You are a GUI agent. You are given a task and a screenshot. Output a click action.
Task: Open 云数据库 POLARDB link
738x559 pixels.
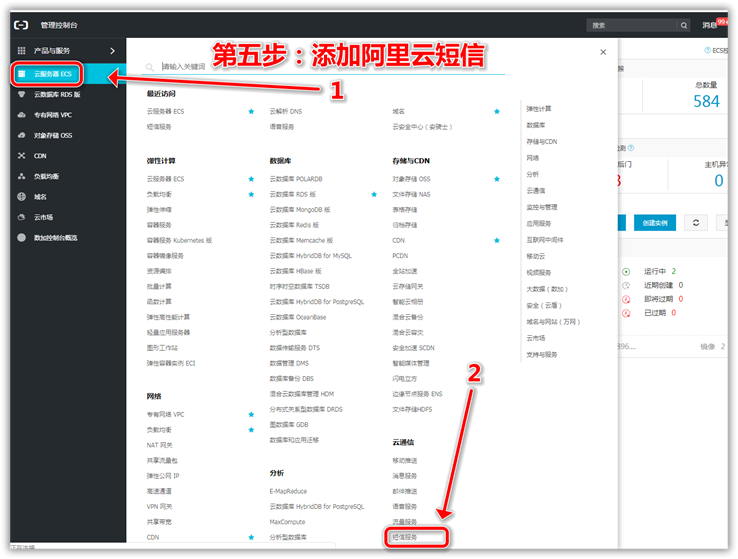tap(296, 179)
